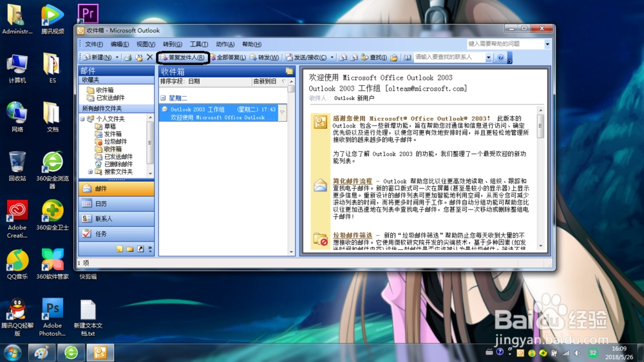The width and height of the screenshot is (644, 362).
Task: Open the QQ音乐 desktop icon
Action: 17,264
